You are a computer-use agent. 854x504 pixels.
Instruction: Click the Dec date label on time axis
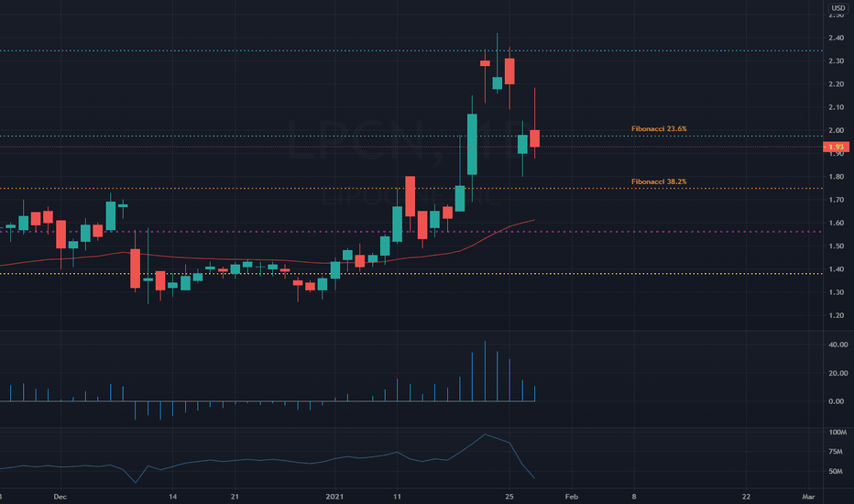coord(60,497)
